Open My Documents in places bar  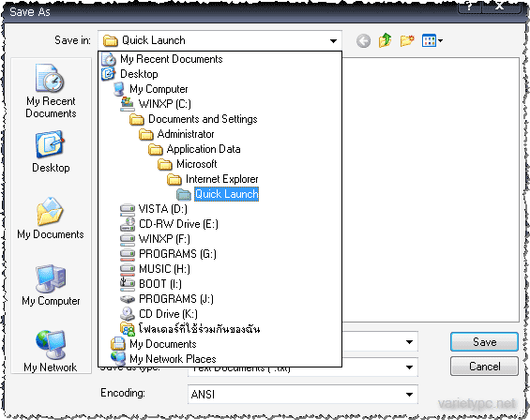click(x=51, y=217)
